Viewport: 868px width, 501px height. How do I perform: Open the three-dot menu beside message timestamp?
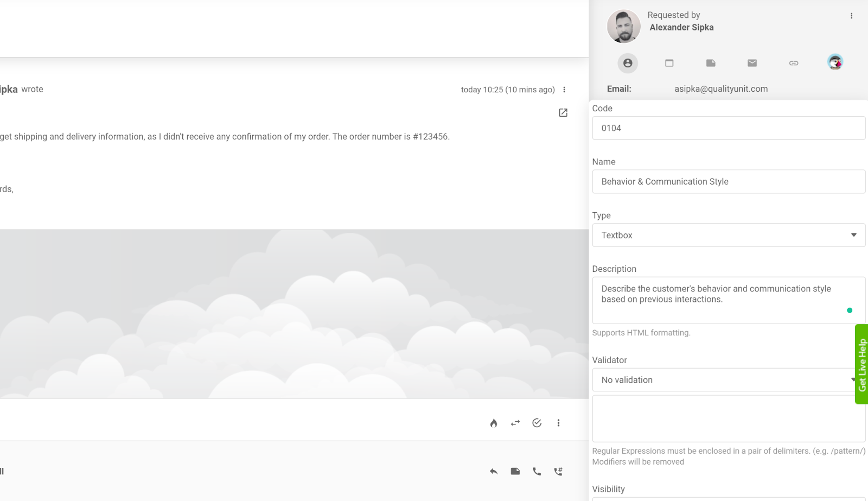tap(564, 90)
